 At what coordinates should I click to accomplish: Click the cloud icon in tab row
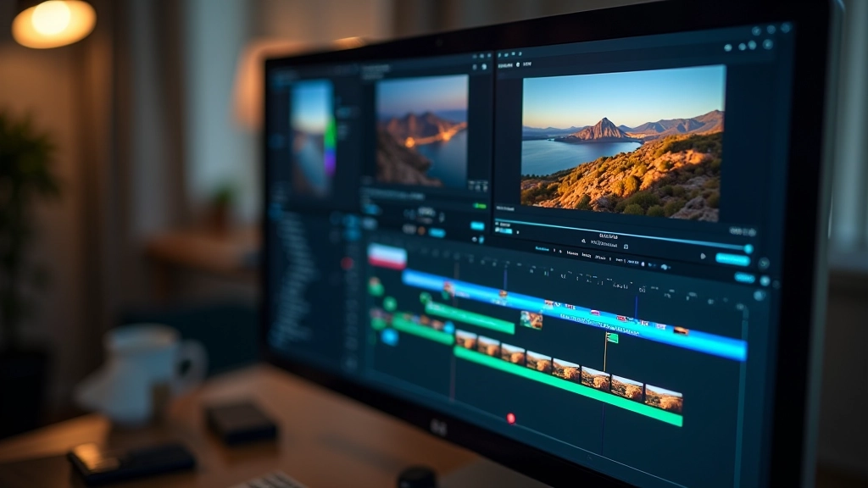[665, 267]
